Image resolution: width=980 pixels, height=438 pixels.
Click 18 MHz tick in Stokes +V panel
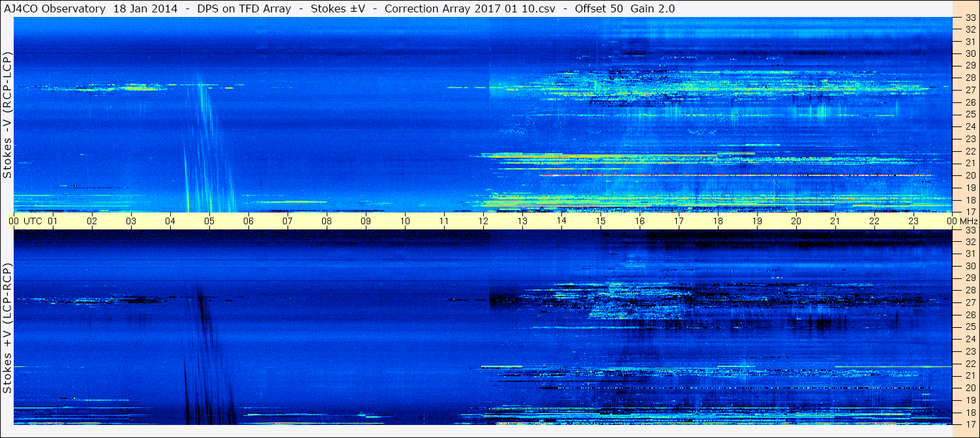[x=970, y=412]
